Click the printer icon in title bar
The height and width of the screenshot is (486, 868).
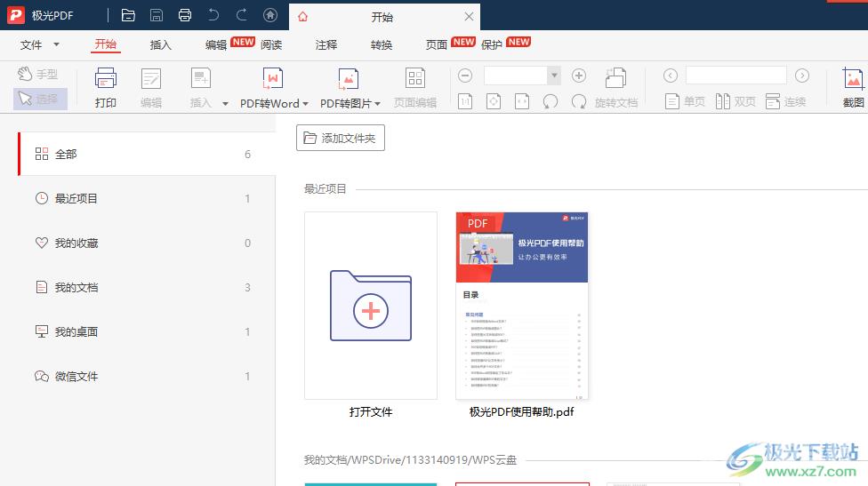coord(185,15)
